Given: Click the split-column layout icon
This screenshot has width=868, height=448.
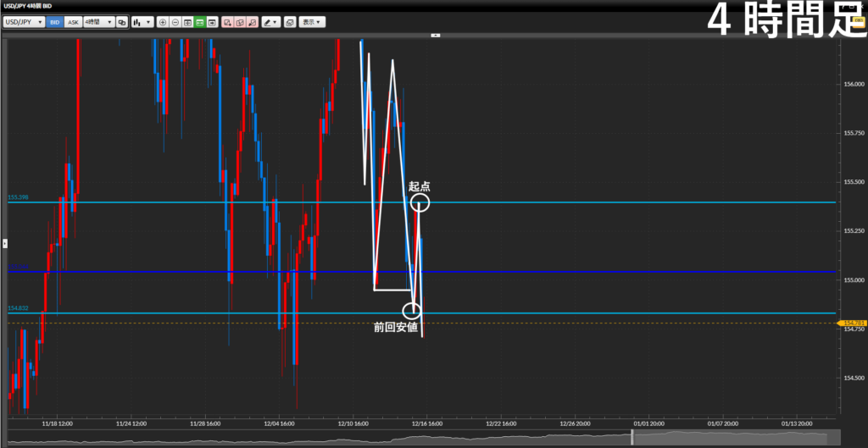Looking at the screenshot, I should tap(187, 21).
